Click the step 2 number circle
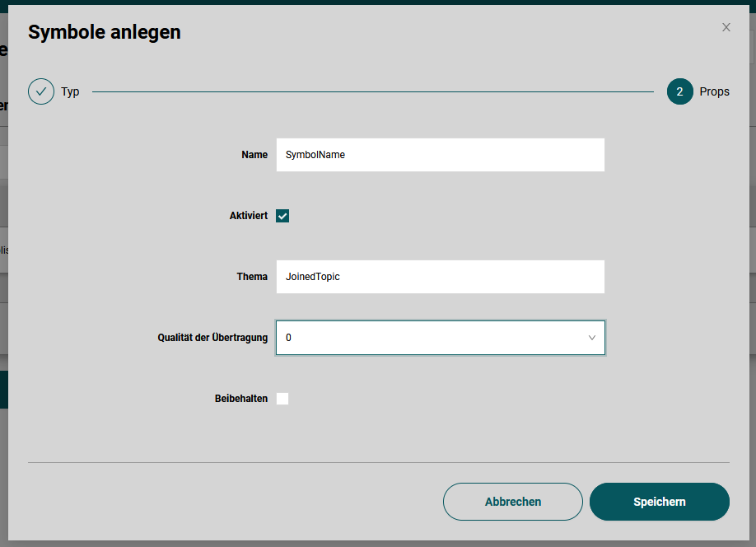This screenshot has width=756, height=547. click(x=679, y=91)
